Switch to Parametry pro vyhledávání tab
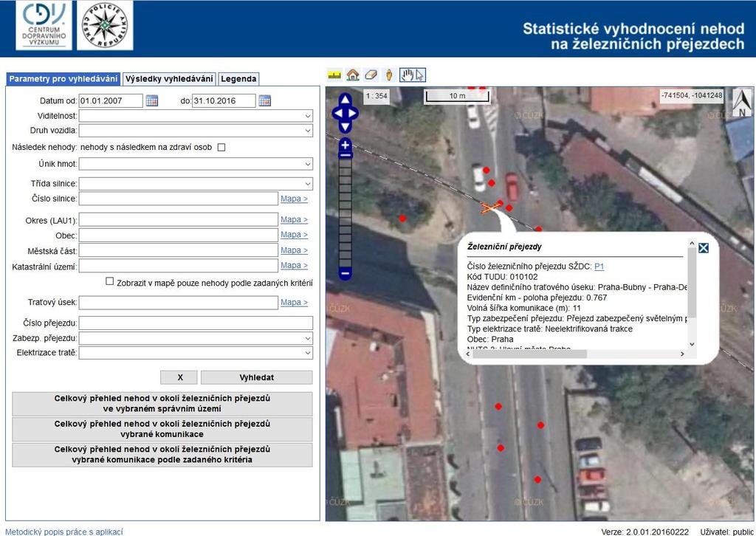 [63, 79]
